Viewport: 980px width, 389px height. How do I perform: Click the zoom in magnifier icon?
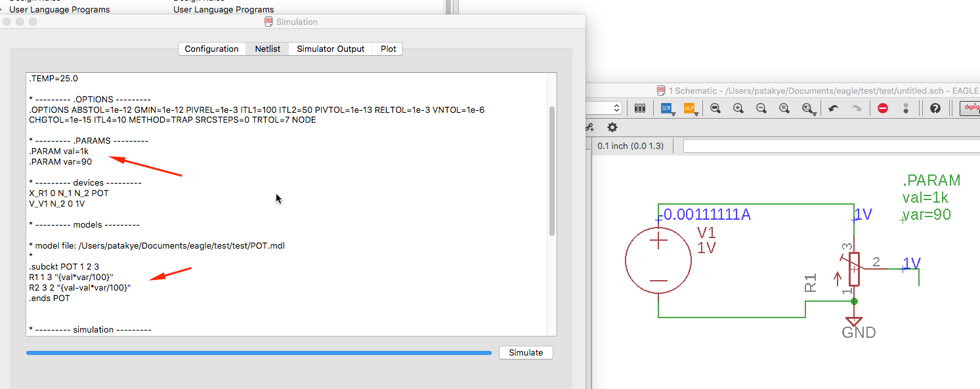(738, 108)
